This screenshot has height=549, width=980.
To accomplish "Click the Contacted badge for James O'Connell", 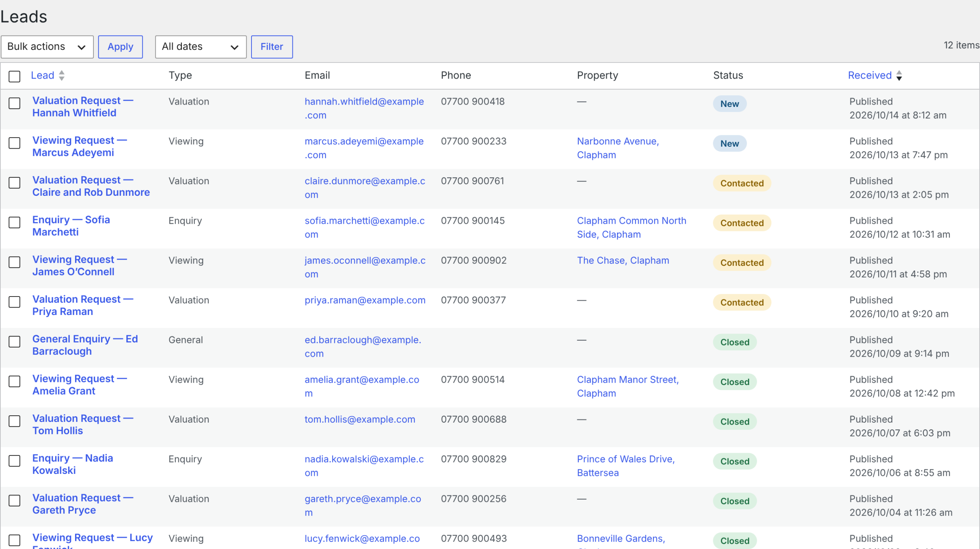I will coord(742,263).
